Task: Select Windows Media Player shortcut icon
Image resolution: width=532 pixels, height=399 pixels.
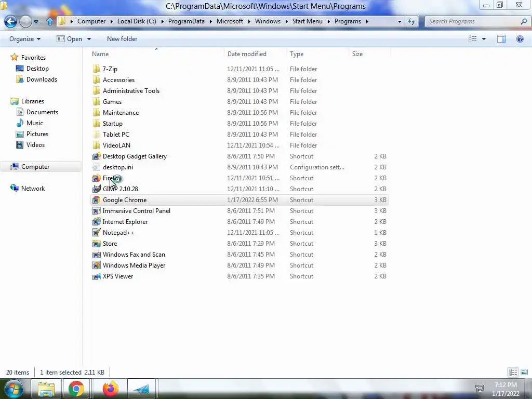Action: [x=96, y=265]
